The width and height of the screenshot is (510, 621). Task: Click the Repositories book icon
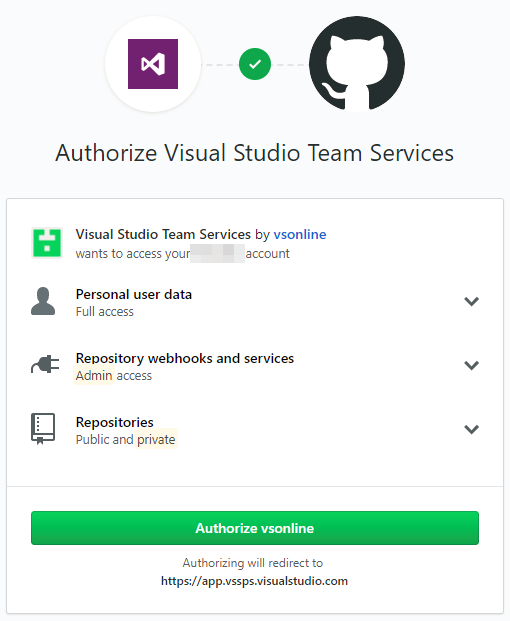click(x=43, y=429)
